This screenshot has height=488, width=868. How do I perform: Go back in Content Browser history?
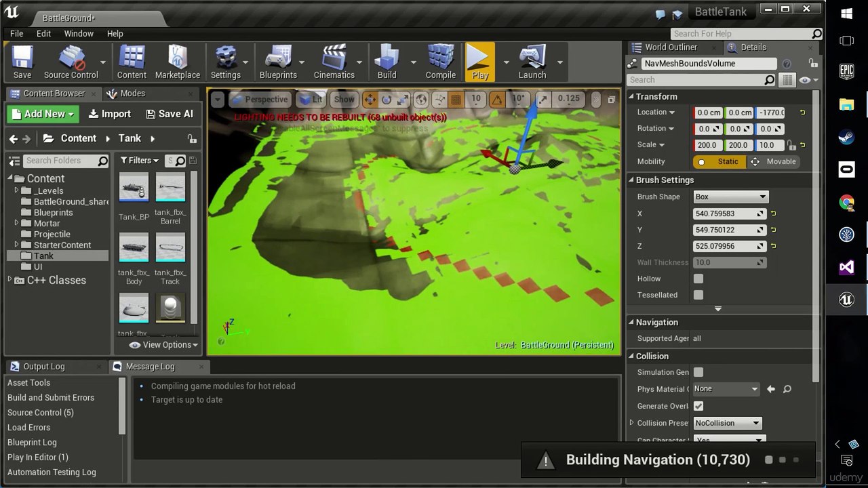[x=13, y=138]
